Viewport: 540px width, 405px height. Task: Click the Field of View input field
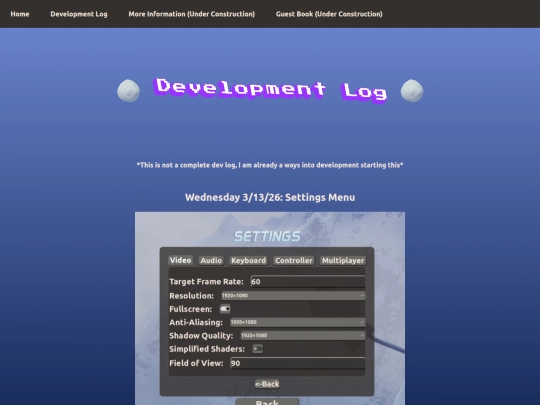click(298, 363)
